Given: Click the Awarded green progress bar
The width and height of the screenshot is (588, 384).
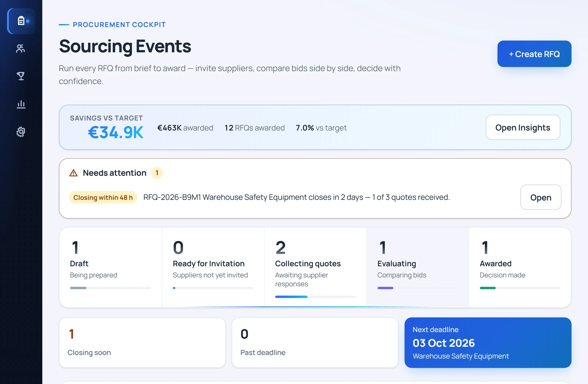Looking at the screenshot, I should point(488,288).
